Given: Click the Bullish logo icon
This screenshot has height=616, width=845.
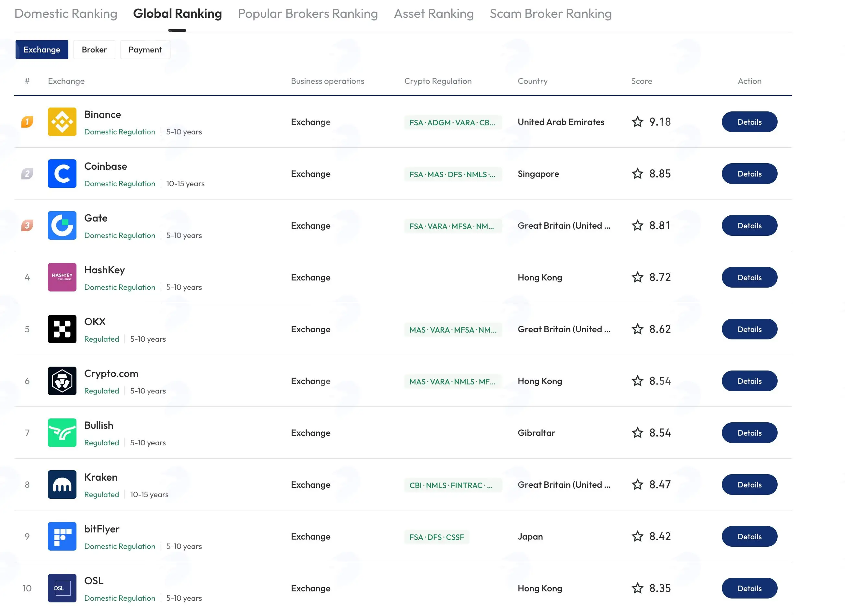Looking at the screenshot, I should point(62,433).
